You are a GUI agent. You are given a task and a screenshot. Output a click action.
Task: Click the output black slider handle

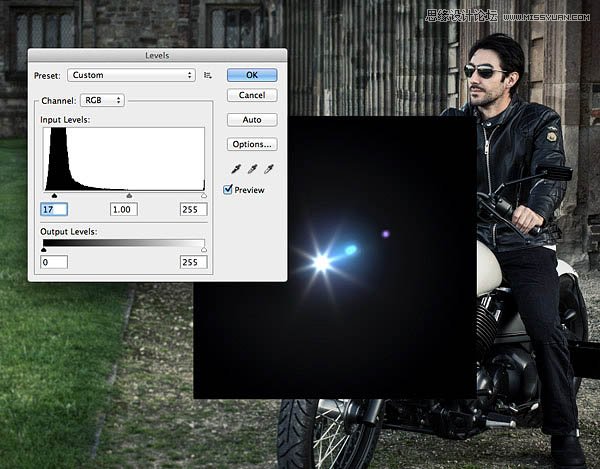point(44,250)
